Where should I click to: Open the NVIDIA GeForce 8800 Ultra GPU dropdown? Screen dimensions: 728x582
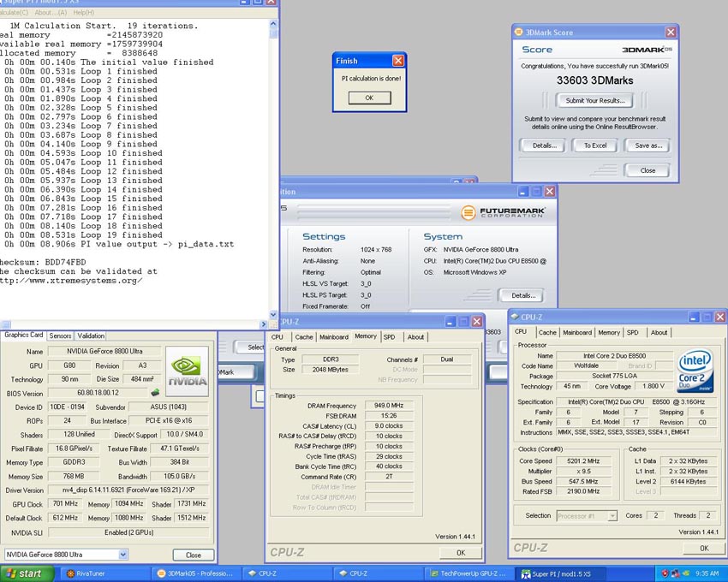(67, 554)
